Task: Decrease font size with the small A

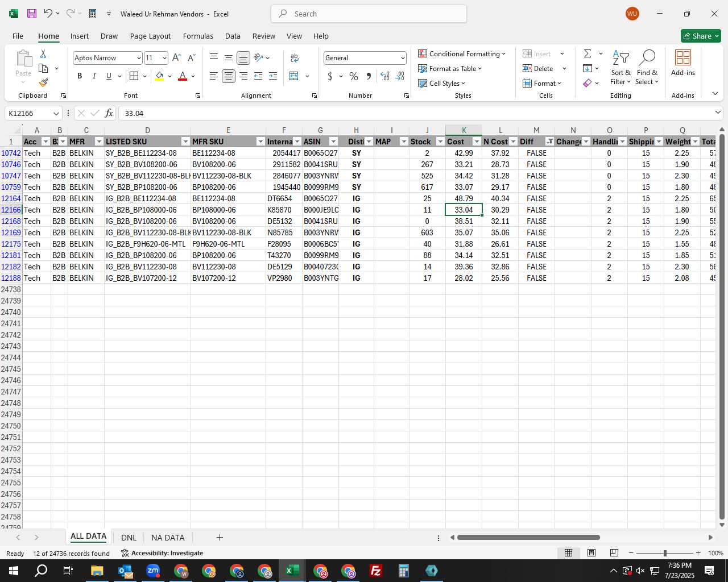Action: [x=191, y=58]
